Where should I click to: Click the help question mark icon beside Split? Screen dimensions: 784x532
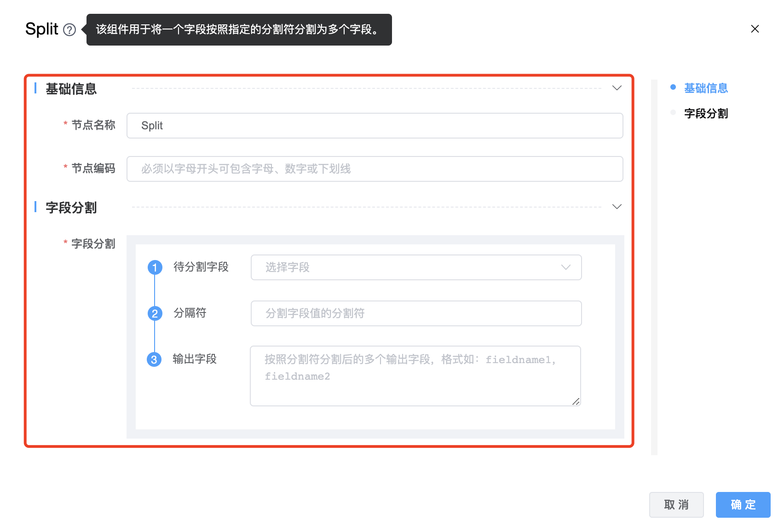pyautogui.click(x=69, y=30)
